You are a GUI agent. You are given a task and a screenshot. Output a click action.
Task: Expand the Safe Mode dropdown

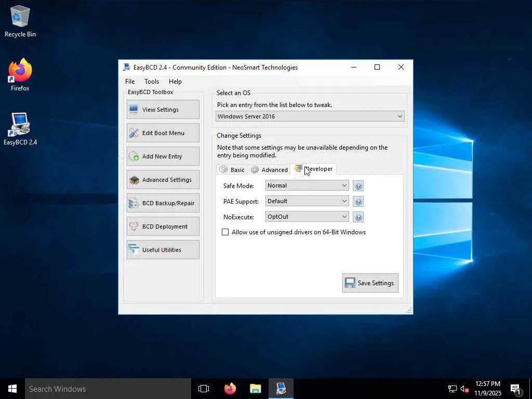pyautogui.click(x=307, y=185)
